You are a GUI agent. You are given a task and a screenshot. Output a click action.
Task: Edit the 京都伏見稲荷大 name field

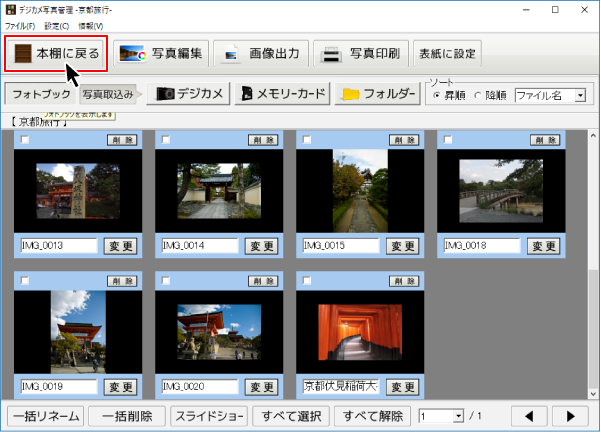(x=341, y=387)
